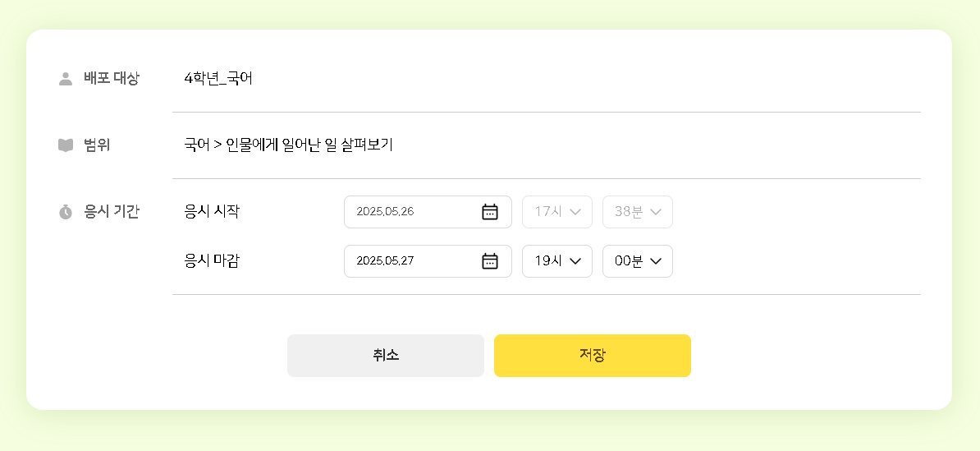The width and height of the screenshot is (980, 451).
Task: Click the person icon beside 배포 대상
Action: [66, 79]
